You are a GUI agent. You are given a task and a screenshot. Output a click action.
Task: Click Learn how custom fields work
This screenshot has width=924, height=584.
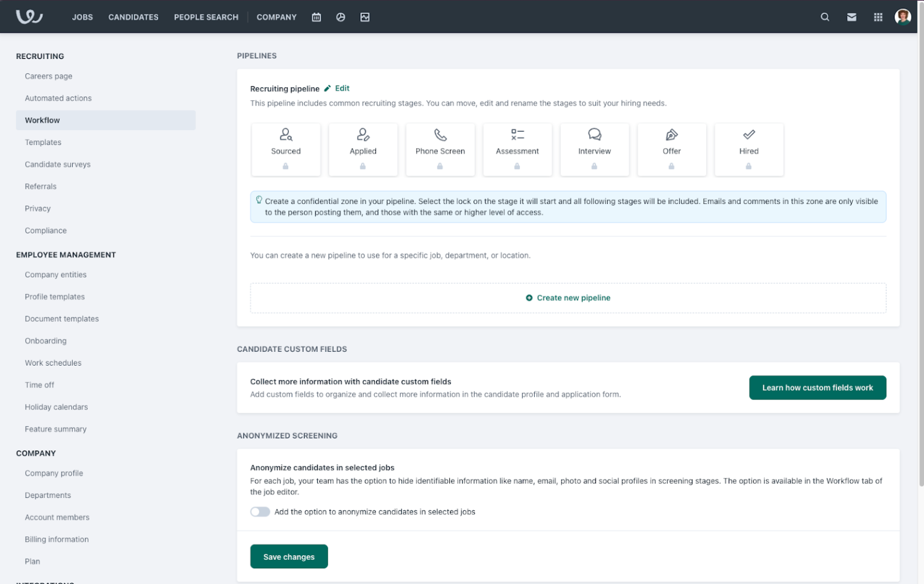pos(817,388)
